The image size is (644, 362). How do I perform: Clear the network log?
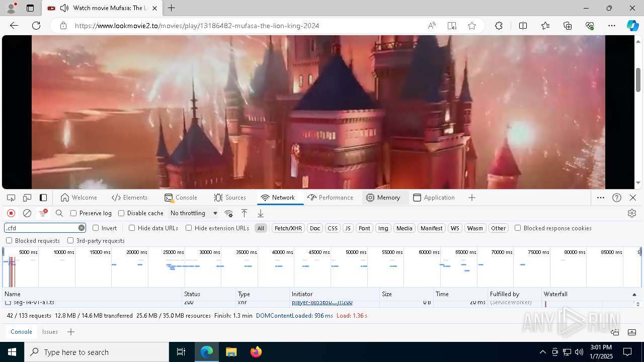coord(27,213)
